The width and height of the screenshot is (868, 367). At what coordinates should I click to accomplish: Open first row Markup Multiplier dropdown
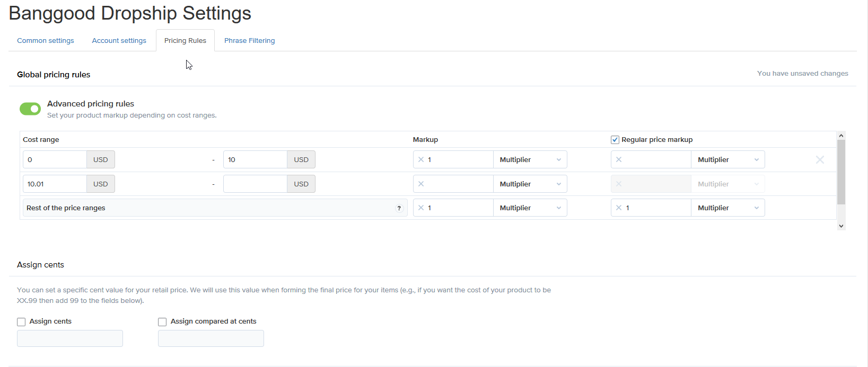[x=530, y=159]
